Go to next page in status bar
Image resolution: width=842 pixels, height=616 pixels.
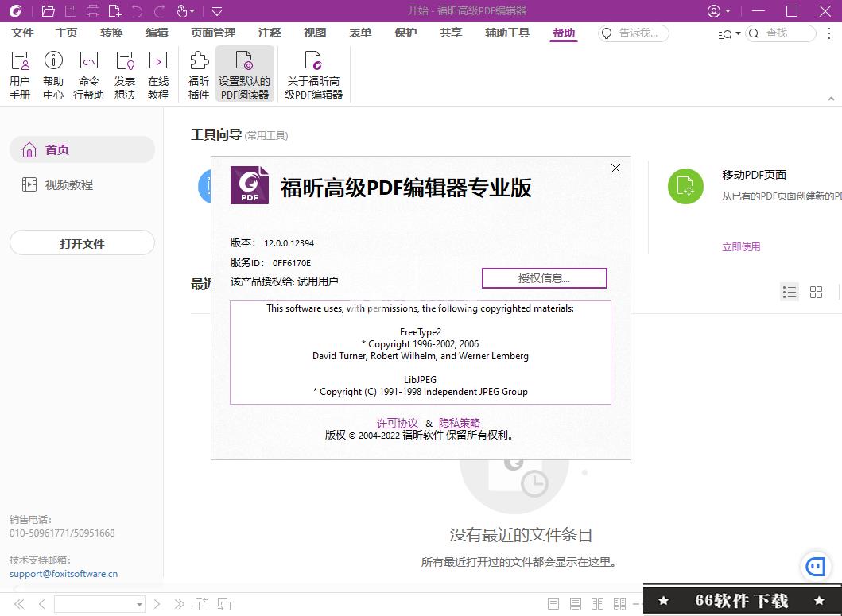pos(157,604)
